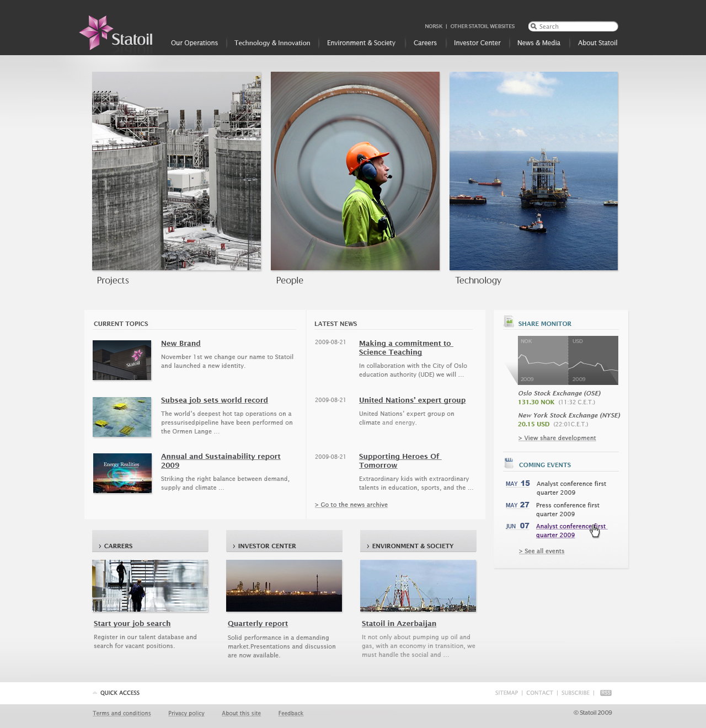Screen dimensions: 706x728
Task: Click New York Stock Exchange price 20.15 USD
Action: point(534,425)
